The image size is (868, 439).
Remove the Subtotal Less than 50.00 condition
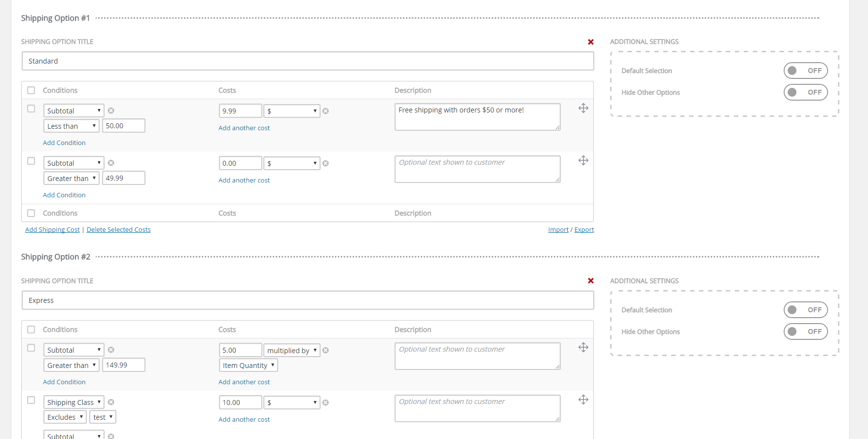point(111,111)
